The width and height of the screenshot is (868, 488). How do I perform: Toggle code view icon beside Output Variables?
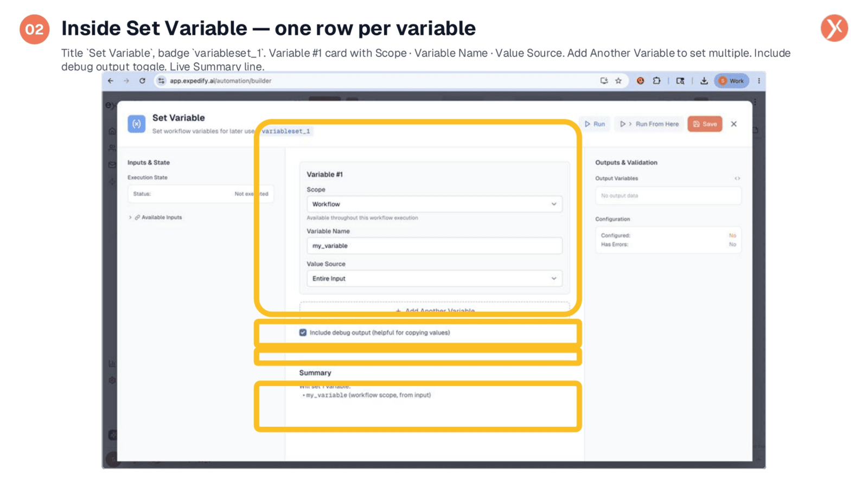pyautogui.click(x=737, y=178)
